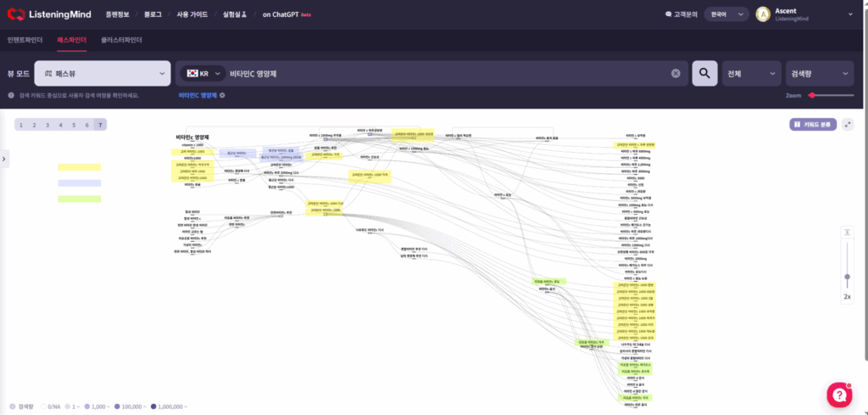Open the KR country selector
This screenshot has width=868, height=415.
(204, 74)
